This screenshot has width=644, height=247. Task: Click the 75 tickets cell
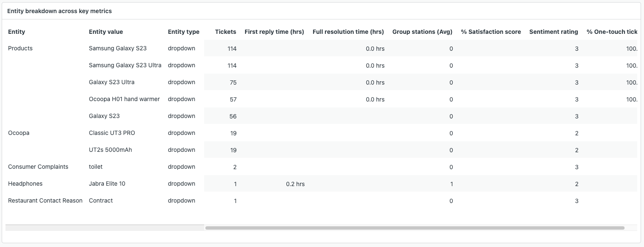[233, 82]
